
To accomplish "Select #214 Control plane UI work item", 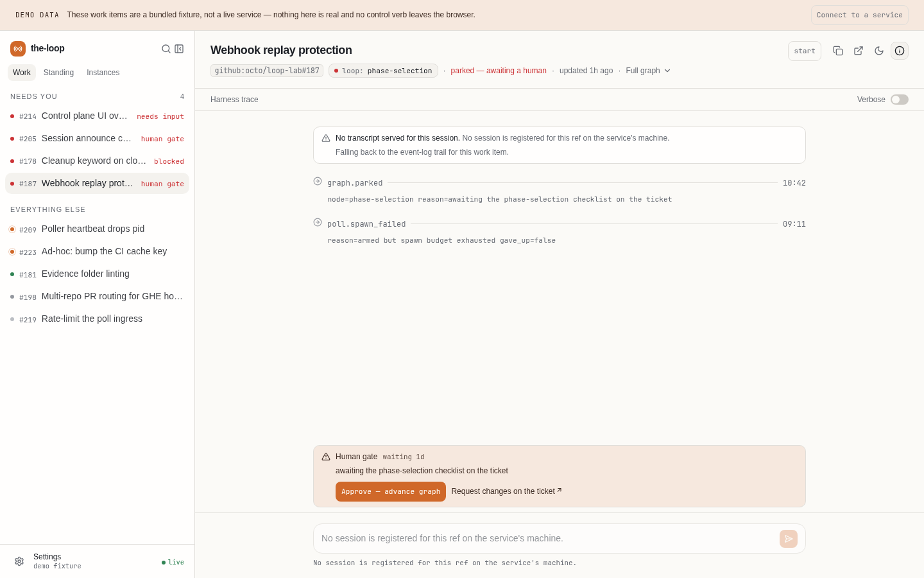I will tap(97, 116).
